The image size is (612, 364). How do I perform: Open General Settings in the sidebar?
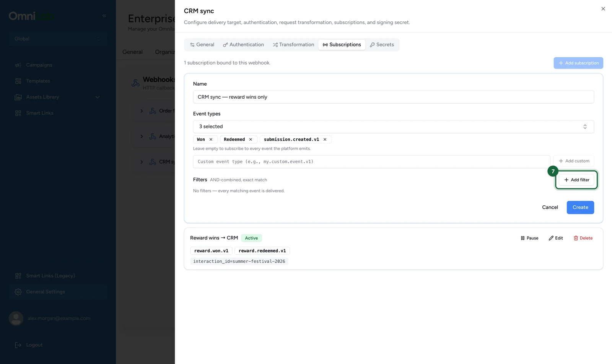pos(58,292)
